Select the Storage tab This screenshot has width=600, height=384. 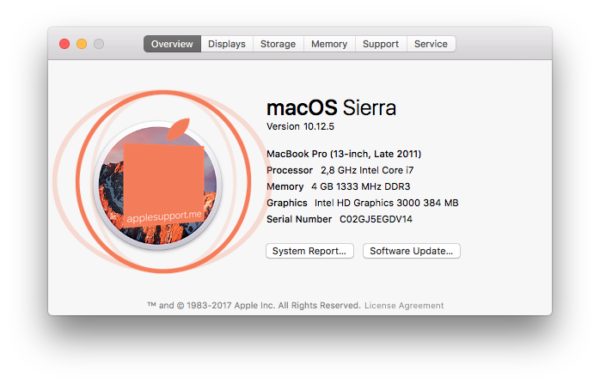278,44
